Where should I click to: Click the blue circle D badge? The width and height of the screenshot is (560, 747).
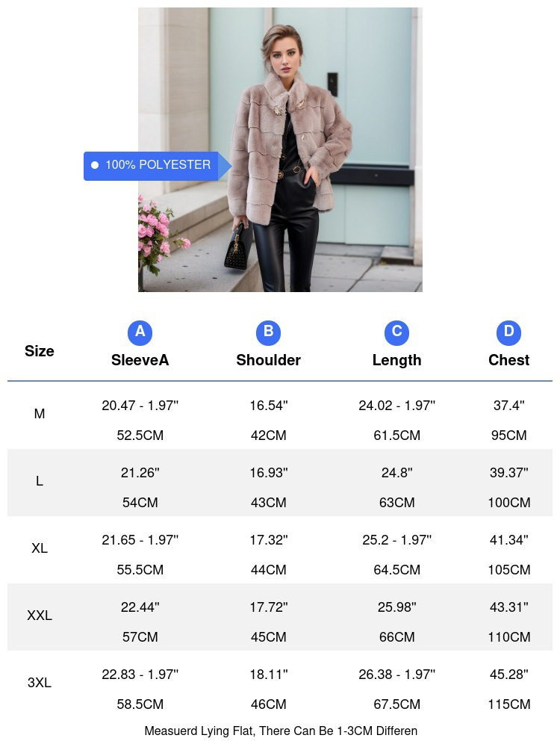508,332
